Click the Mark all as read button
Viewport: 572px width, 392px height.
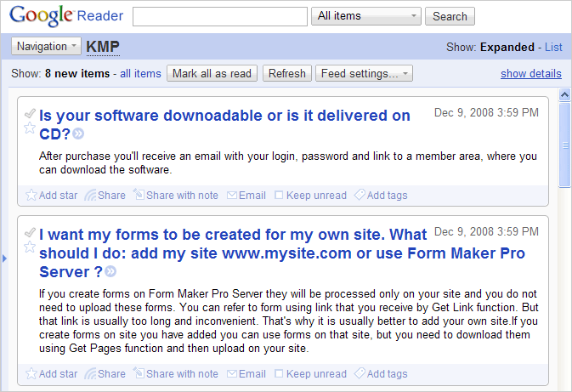[x=212, y=73]
